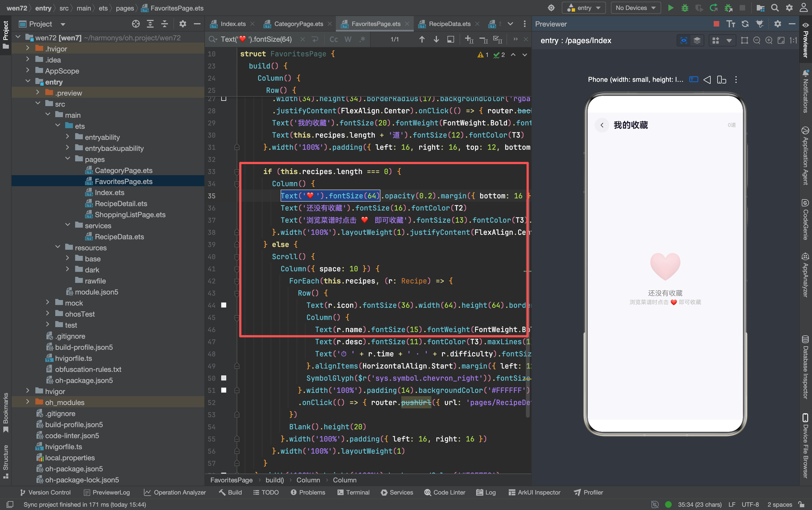Expand the oh_modules folder in the tree
812x510 pixels.
(x=28, y=402)
